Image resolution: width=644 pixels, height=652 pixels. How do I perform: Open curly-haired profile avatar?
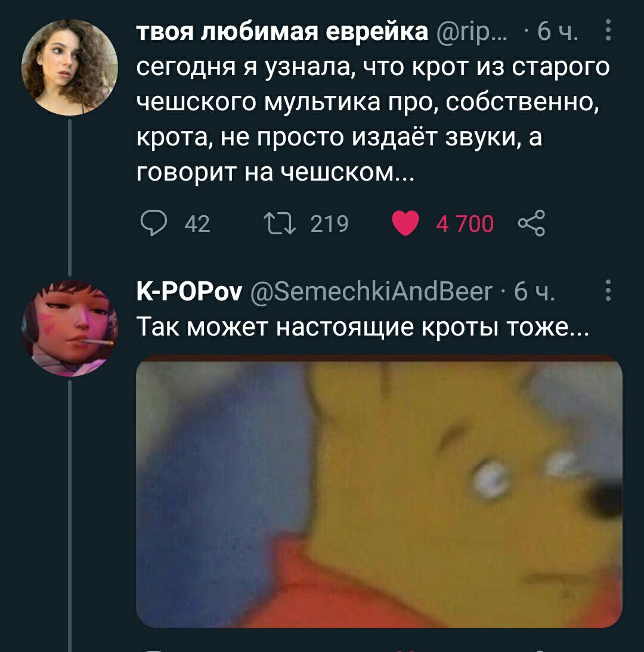point(70,67)
